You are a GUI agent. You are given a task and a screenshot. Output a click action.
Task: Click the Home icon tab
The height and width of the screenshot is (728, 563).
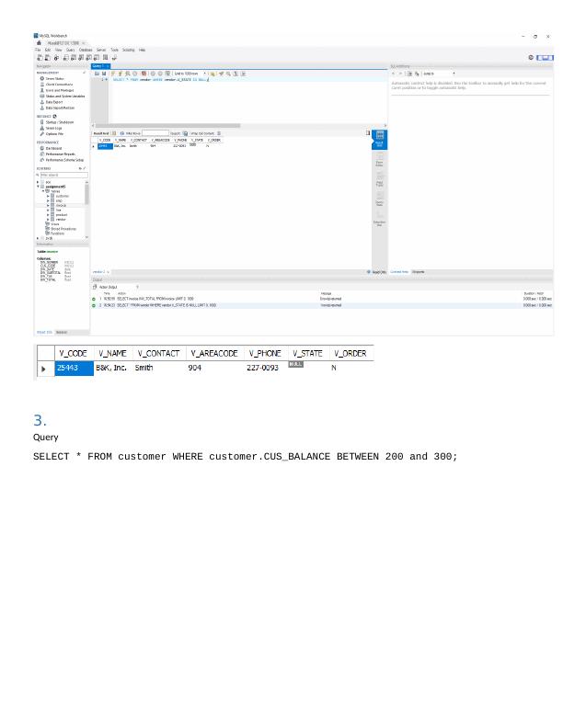[39, 42]
